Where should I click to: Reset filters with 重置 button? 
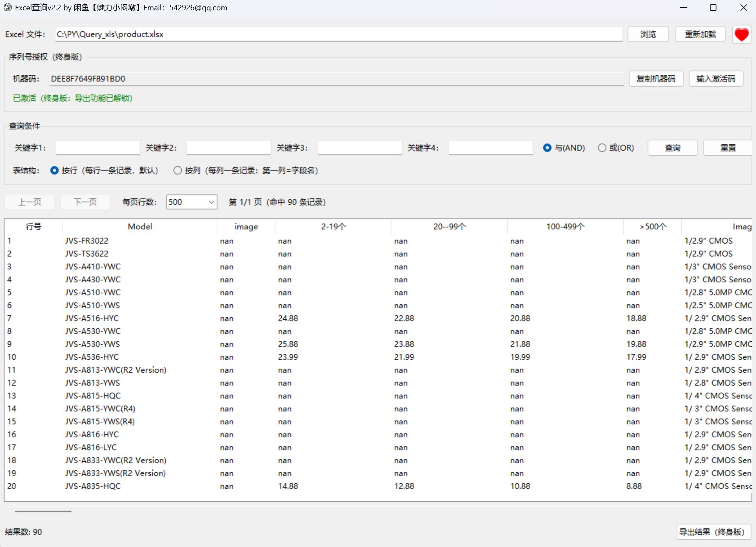click(728, 148)
